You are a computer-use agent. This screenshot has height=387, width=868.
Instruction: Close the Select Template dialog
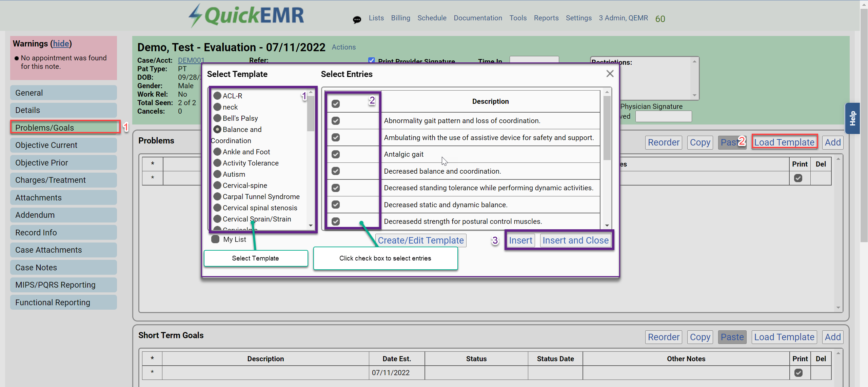[610, 74]
